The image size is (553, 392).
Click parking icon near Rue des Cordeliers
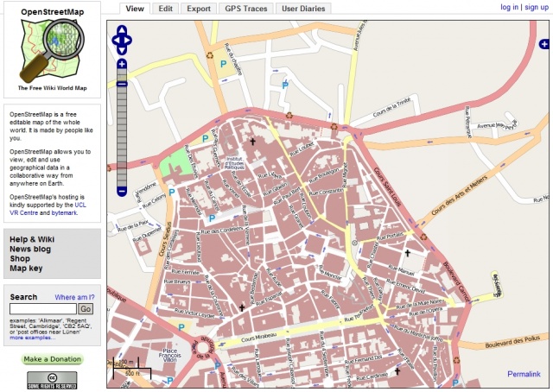point(212,218)
